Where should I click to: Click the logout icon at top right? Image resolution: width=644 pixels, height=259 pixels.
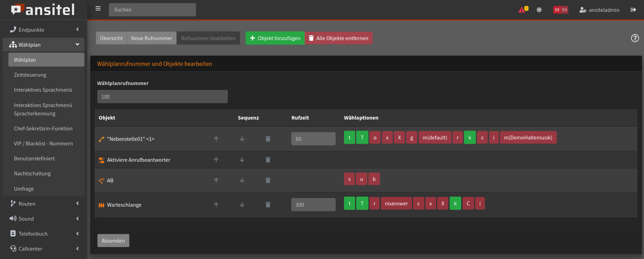click(633, 10)
